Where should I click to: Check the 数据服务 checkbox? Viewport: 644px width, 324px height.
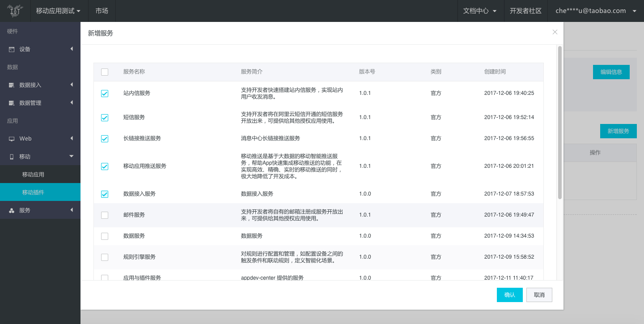(x=105, y=236)
